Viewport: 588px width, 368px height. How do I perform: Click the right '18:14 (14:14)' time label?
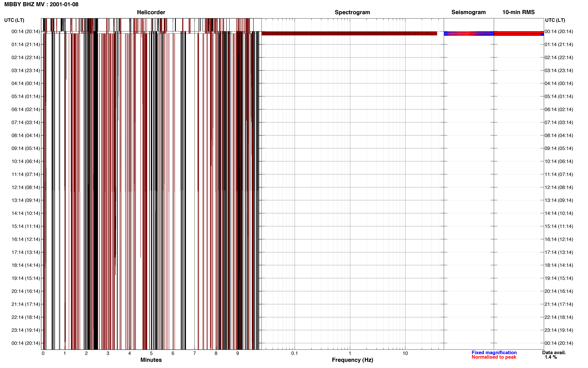tap(559, 265)
